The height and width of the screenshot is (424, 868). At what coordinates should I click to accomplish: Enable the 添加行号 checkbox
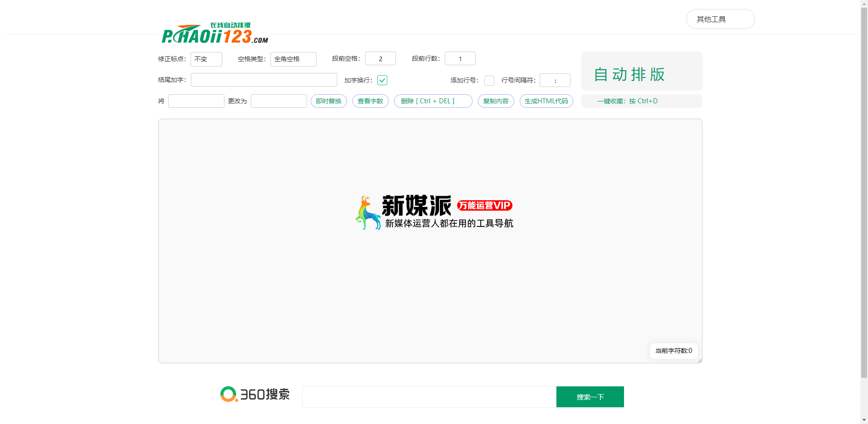tap(489, 80)
